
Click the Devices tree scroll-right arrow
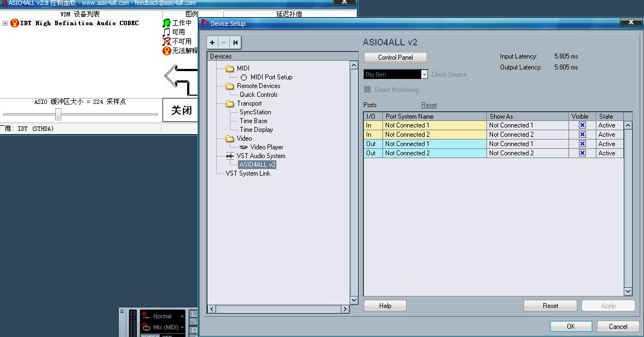[345, 309]
